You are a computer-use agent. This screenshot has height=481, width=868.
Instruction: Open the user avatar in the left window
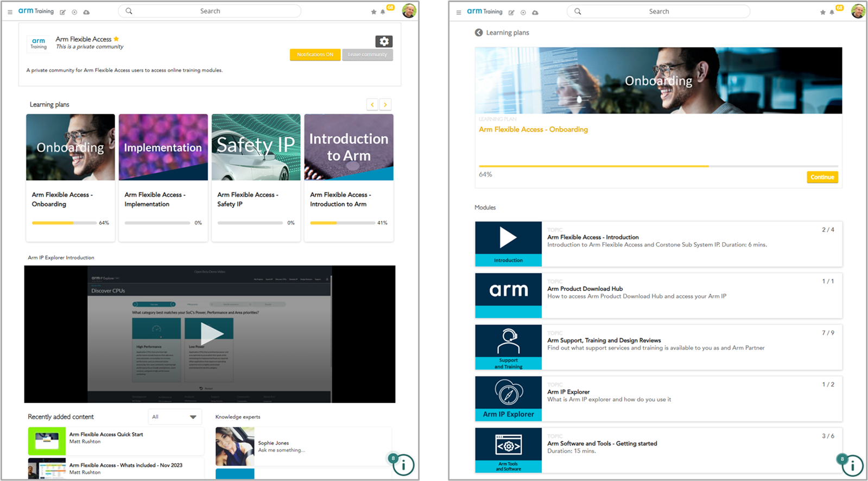409,10
